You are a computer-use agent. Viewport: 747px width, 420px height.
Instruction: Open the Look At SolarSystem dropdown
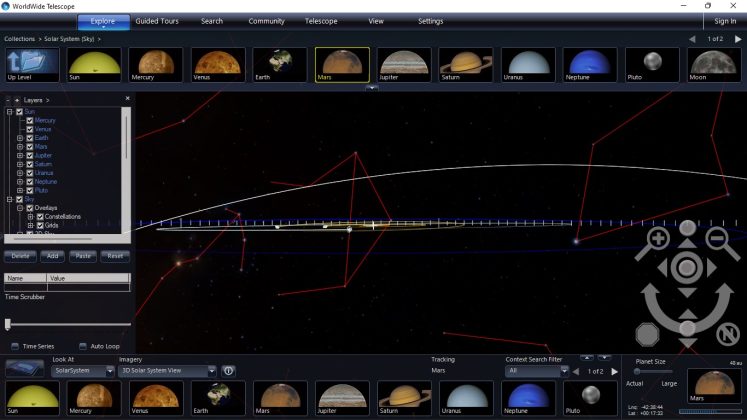[x=83, y=371]
